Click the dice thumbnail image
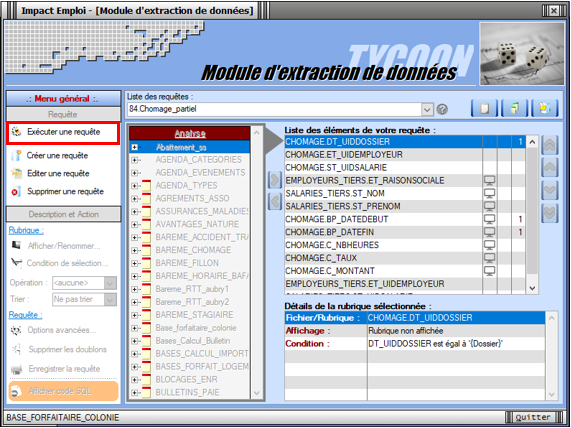 click(x=521, y=54)
